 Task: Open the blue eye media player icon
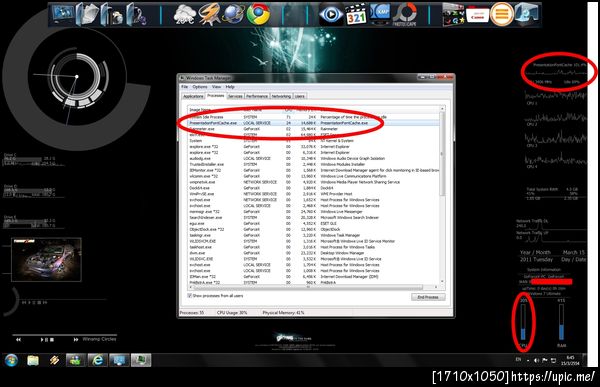(x=331, y=15)
